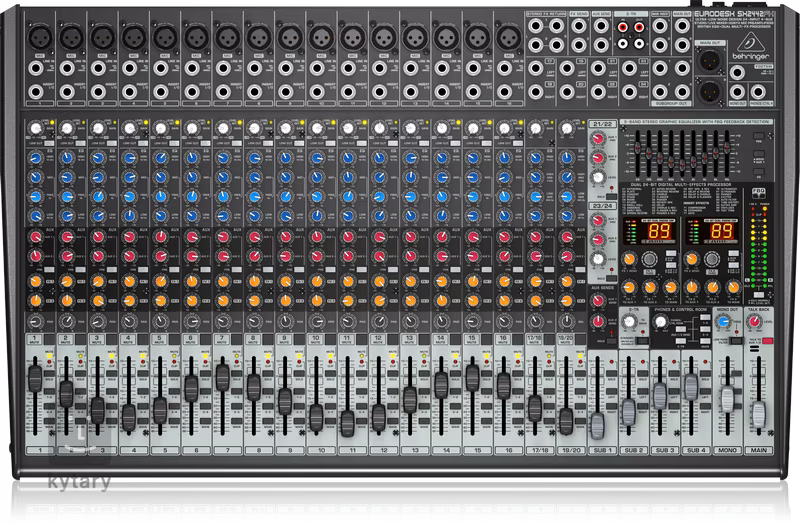Click the right FX 2 preset display
Screen dimensions: 800x524
pyautogui.click(x=718, y=231)
